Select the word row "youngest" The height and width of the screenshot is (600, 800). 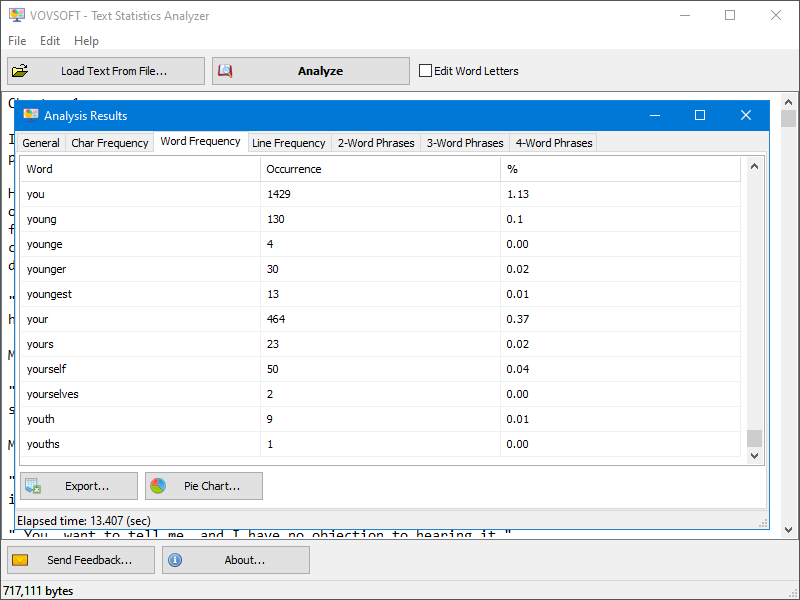(381, 294)
